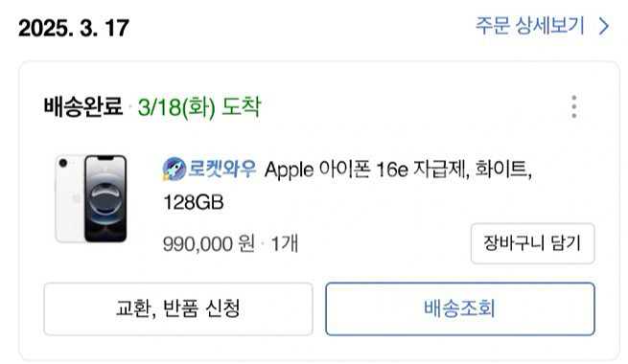Click the Apple word in product name
The width and height of the screenshot is (628, 364).
click(x=289, y=170)
